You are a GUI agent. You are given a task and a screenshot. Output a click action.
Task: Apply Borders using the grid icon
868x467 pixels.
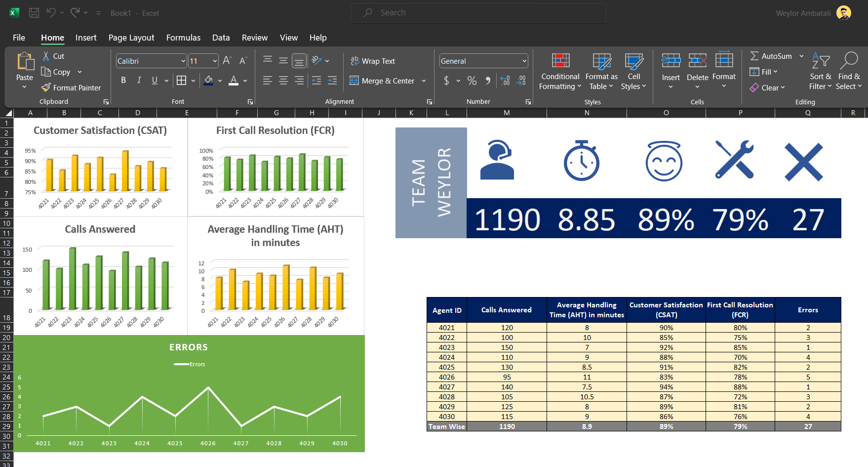[x=181, y=80]
